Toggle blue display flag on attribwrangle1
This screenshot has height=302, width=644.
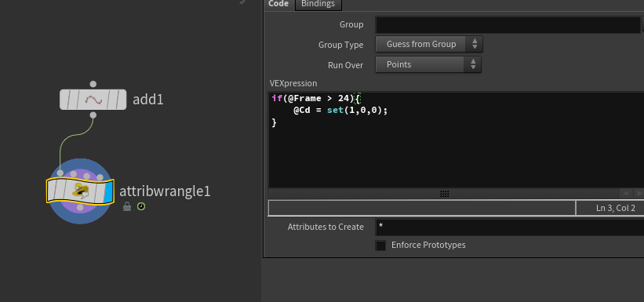108,192
